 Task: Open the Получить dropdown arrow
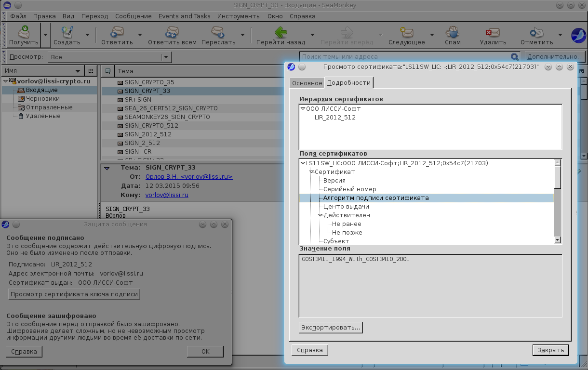click(46, 35)
